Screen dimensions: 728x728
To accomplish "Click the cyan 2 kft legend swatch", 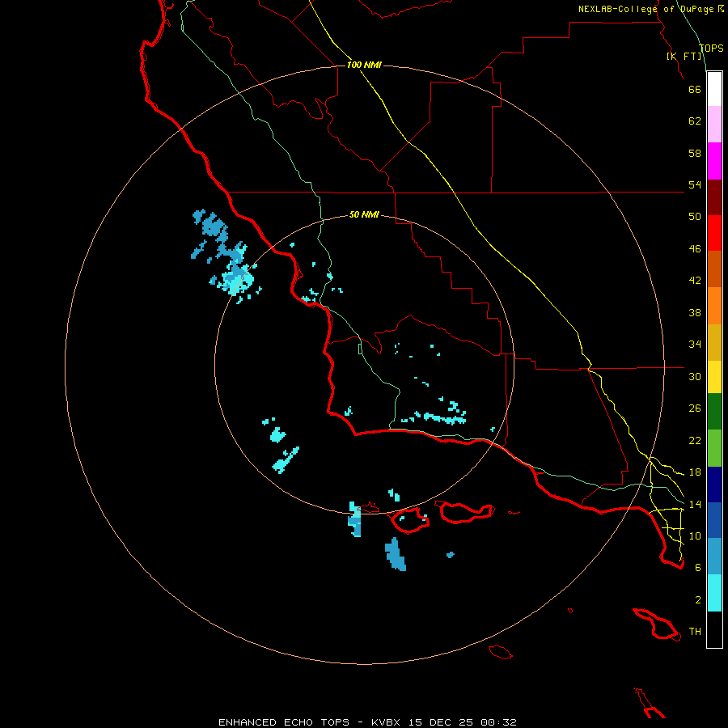I will (x=714, y=593).
